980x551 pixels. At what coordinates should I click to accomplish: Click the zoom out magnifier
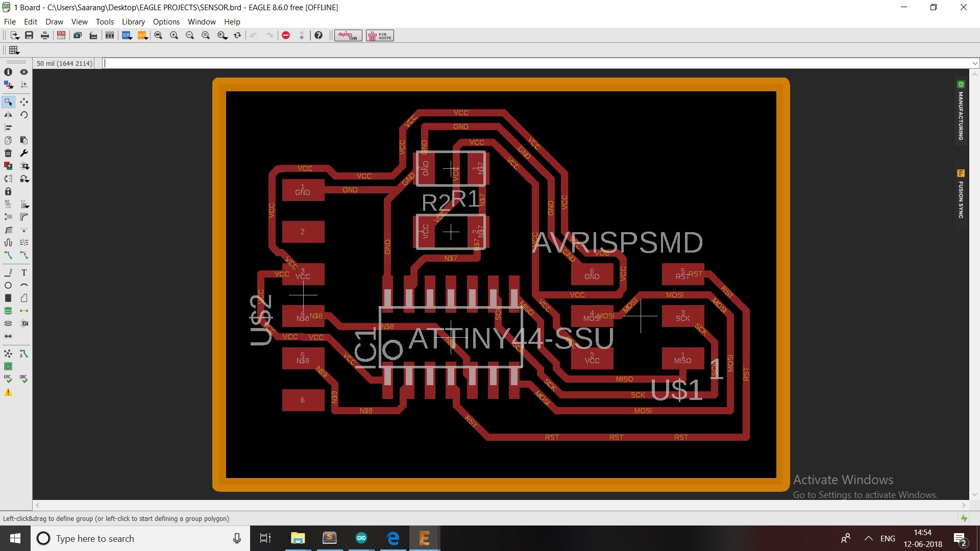click(x=190, y=35)
